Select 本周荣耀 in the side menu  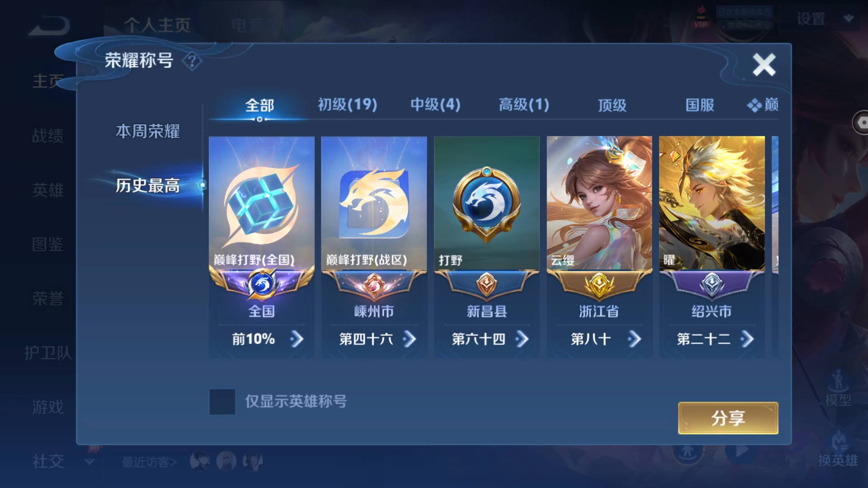point(148,131)
